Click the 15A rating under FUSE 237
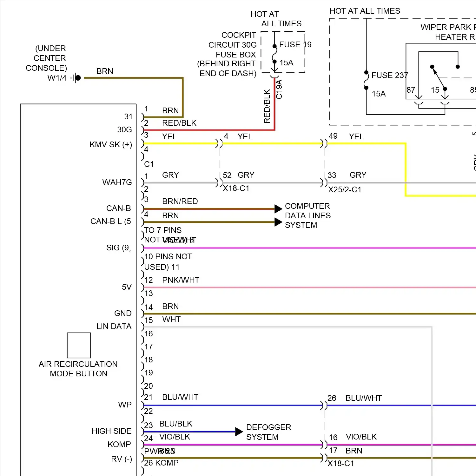 [379, 94]
